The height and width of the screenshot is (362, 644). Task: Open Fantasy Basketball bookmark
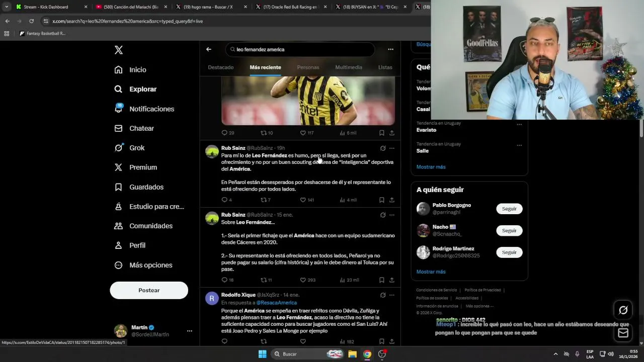coord(42,34)
